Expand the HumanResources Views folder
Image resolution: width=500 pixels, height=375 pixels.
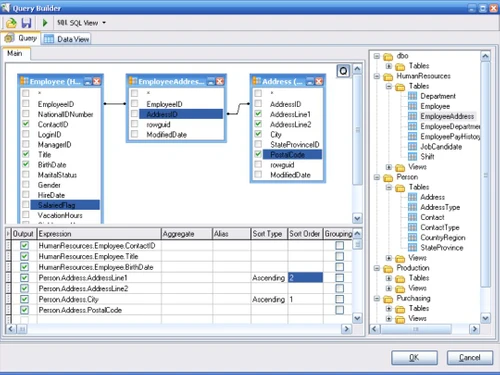[x=389, y=167]
